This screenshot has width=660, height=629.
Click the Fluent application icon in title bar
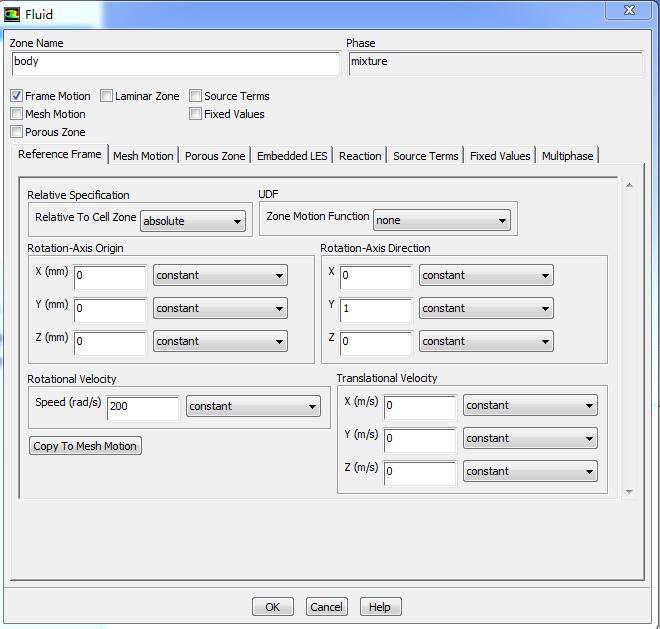point(11,14)
